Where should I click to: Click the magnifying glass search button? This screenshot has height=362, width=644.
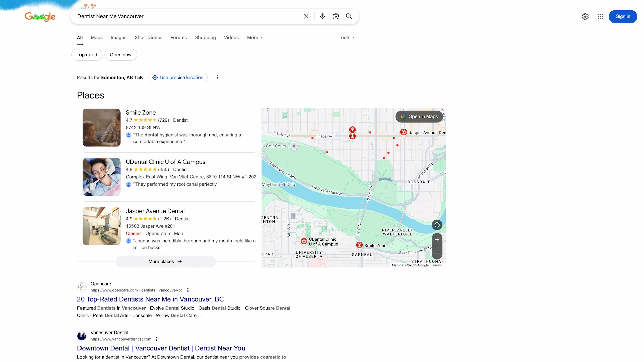(x=349, y=16)
